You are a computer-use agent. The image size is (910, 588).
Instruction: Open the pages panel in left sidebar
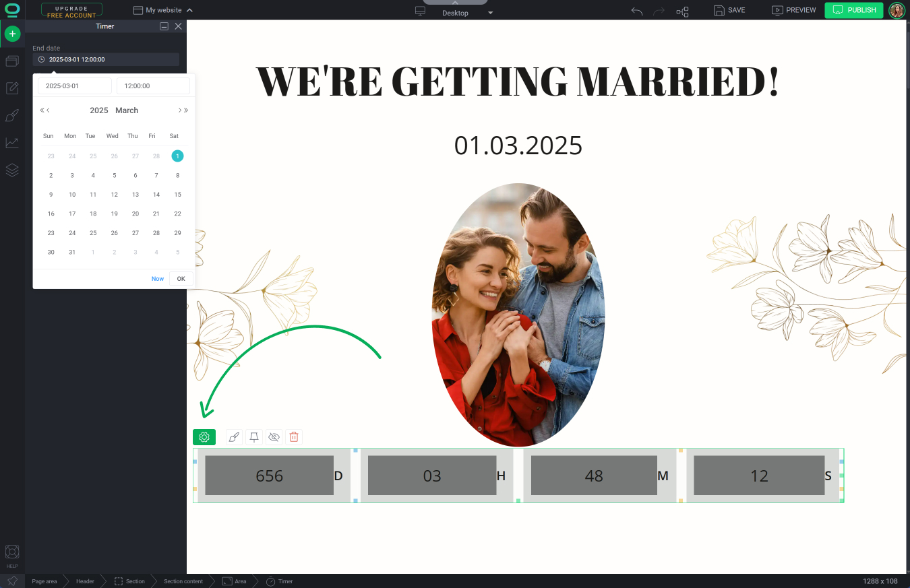pos(12,61)
